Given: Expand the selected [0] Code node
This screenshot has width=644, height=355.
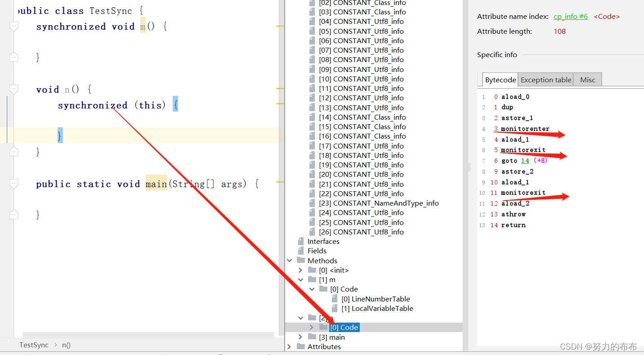Looking at the screenshot, I should pos(312,328).
